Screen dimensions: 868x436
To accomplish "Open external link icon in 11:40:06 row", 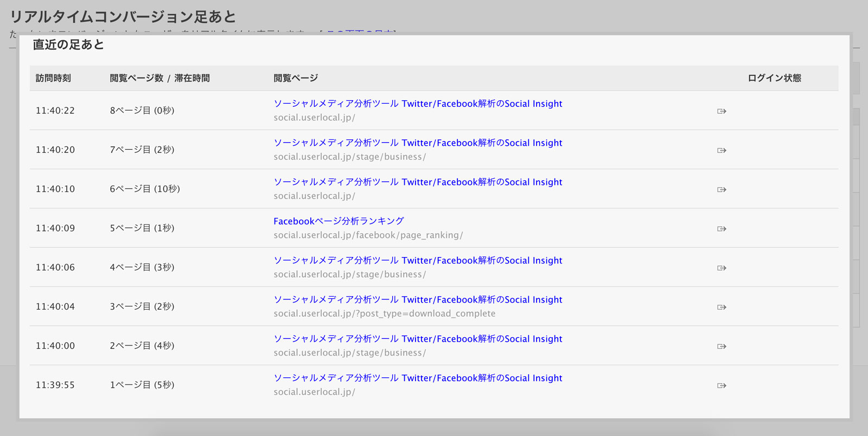I will coord(722,268).
